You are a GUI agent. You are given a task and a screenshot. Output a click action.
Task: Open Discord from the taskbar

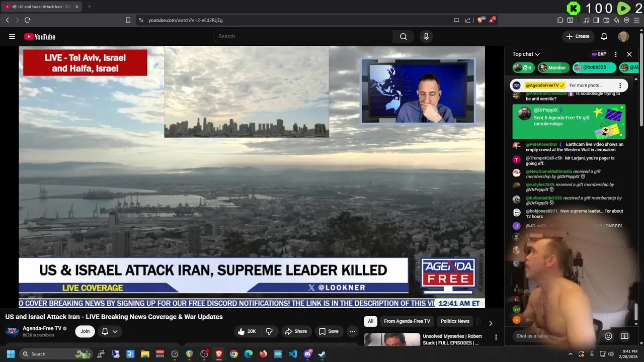point(307,354)
